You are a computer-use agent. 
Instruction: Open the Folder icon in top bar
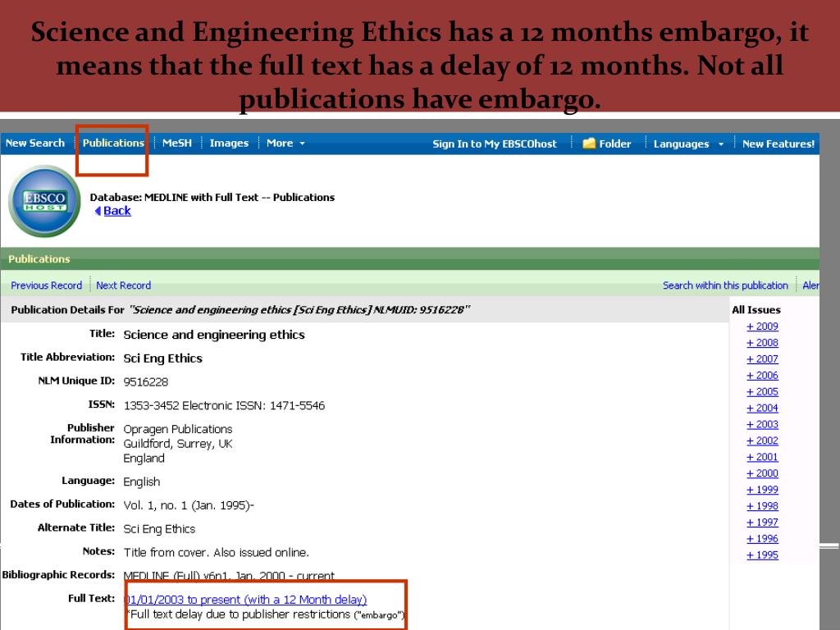click(x=589, y=143)
